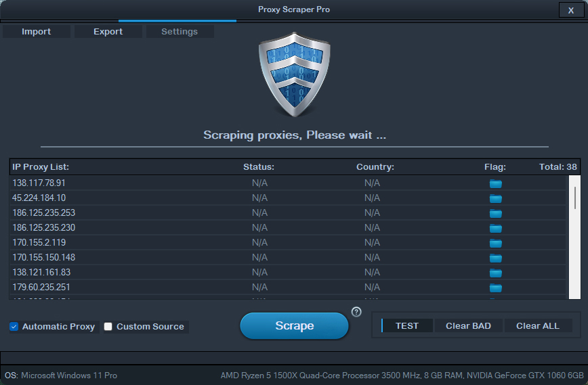Viewport: 588px width, 385px height.
Task: Open the Settings tab
Action: pyautogui.click(x=180, y=31)
